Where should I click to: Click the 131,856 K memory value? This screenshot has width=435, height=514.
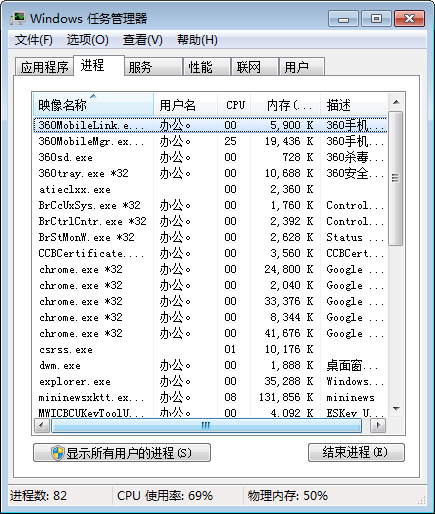(286, 397)
